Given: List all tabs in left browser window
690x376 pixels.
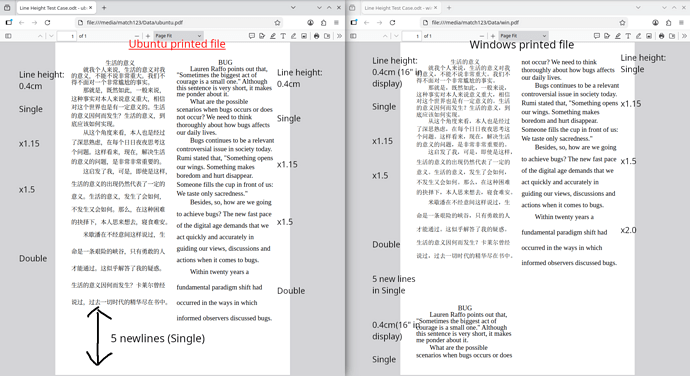Looking at the screenshot, I should pyautogui.click(x=293, y=7).
